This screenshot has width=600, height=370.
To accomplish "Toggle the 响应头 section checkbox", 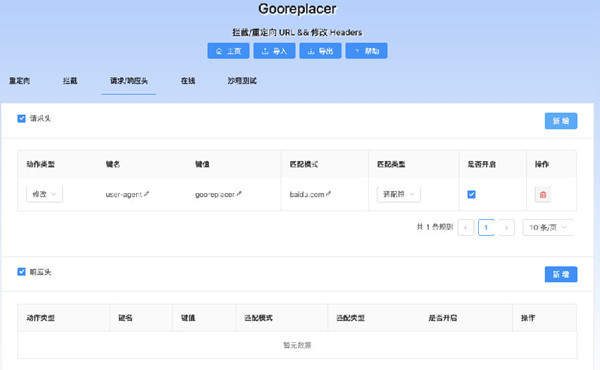I will pos(21,272).
